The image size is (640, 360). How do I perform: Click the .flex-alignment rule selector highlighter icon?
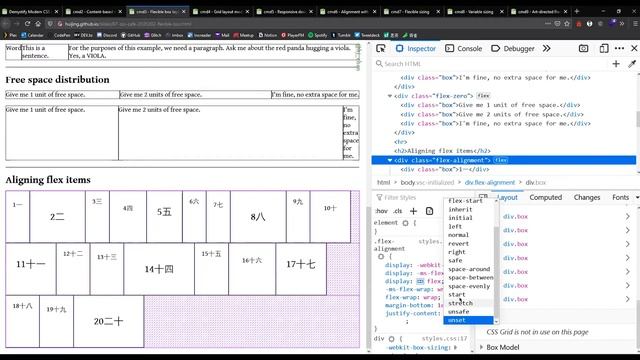(381, 257)
